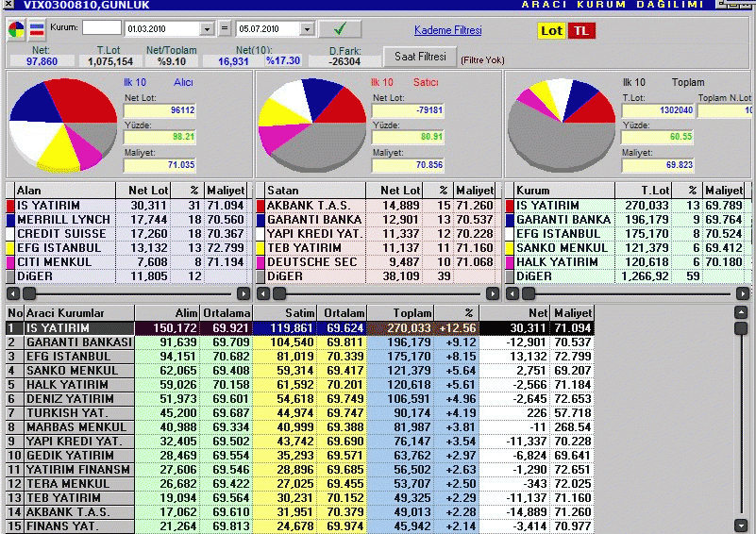Click the Alici Net Lot field 96112
Image resolution: width=756 pixels, height=534 pixels.
[x=160, y=110]
